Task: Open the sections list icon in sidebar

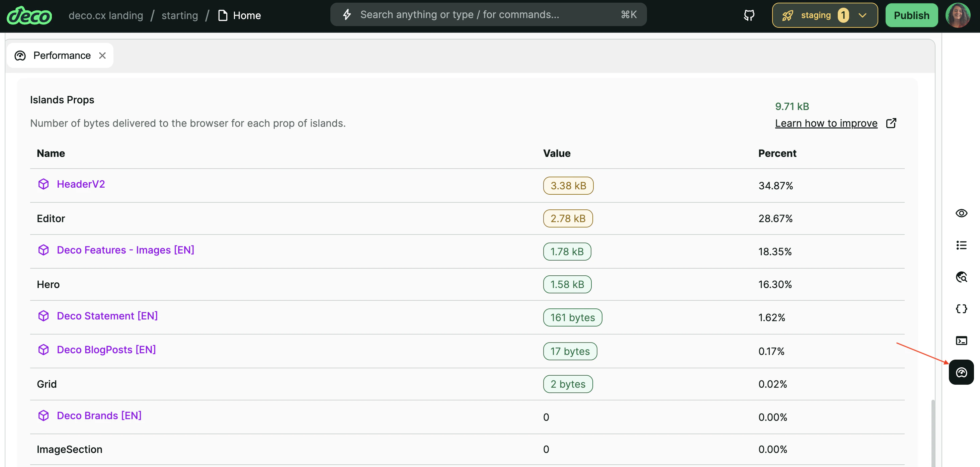Action: tap(961, 245)
